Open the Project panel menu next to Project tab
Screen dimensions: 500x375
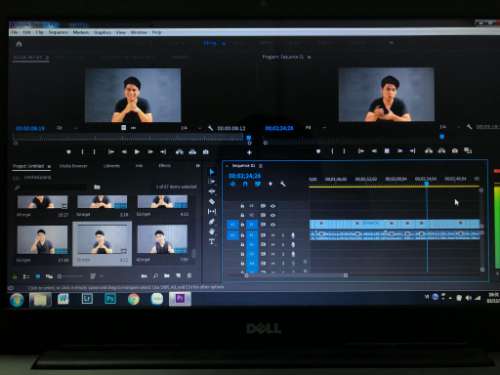pos(49,166)
